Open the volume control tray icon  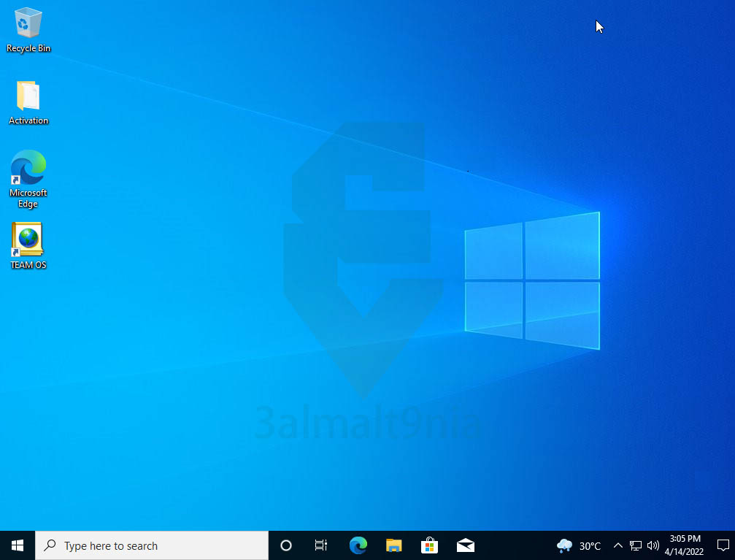[x=653, y=545]
